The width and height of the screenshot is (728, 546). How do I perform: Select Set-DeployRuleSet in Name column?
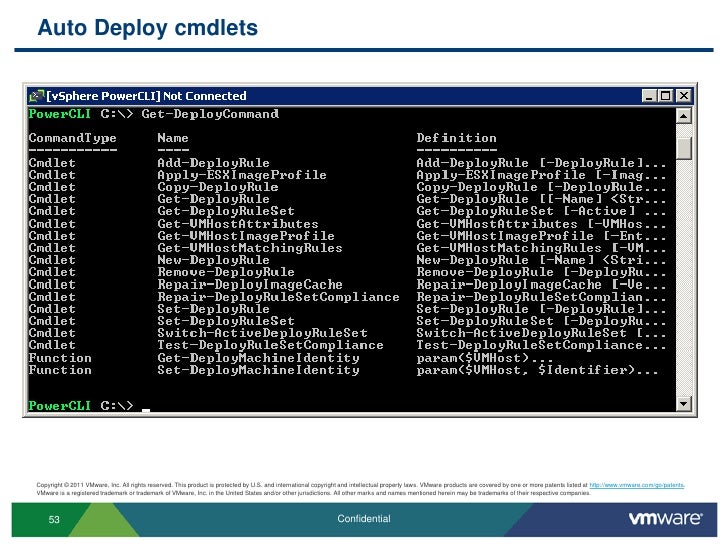click(226, 321)
